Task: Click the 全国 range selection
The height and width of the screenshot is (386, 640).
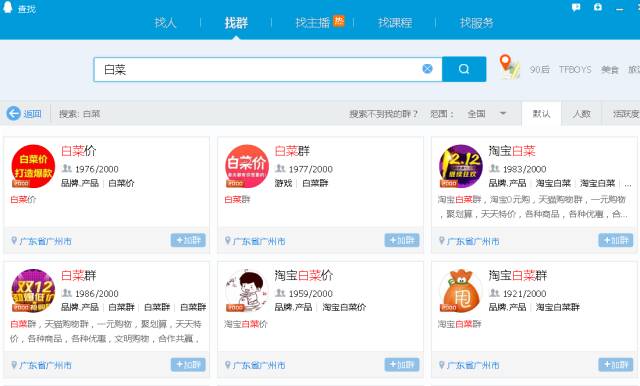Action: point(476,114)
